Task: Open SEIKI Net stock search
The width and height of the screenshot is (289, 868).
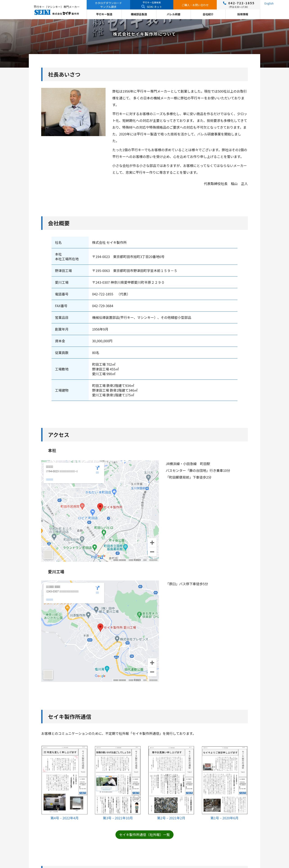Action: (152, 5)
